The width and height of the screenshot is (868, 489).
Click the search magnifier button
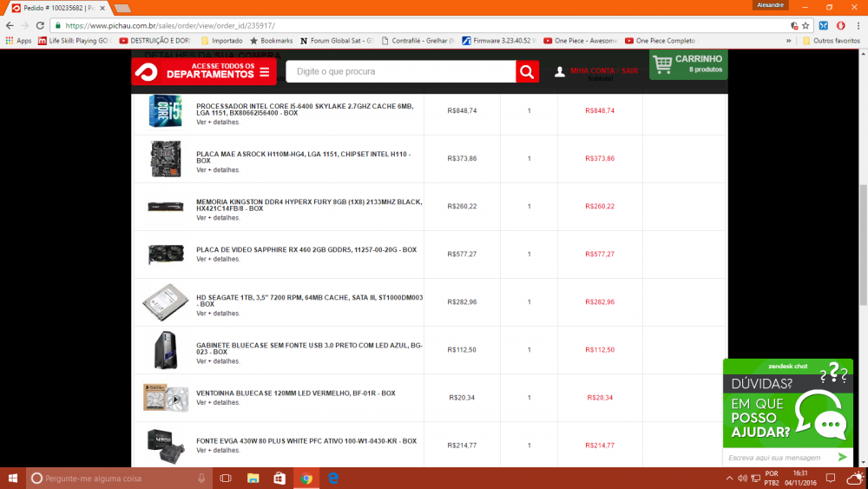pyautogui.click(x=527, y=71)
